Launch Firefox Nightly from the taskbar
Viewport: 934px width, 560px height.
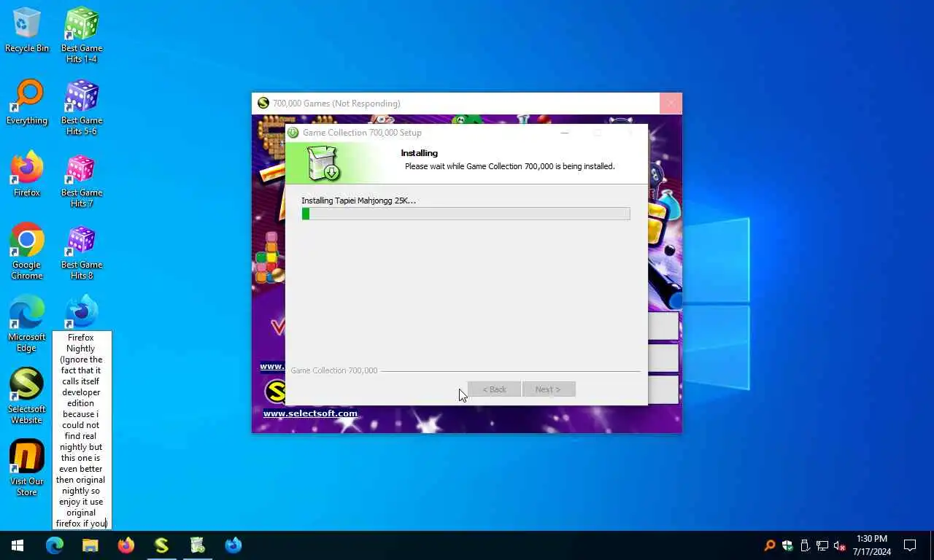point(233,545)
